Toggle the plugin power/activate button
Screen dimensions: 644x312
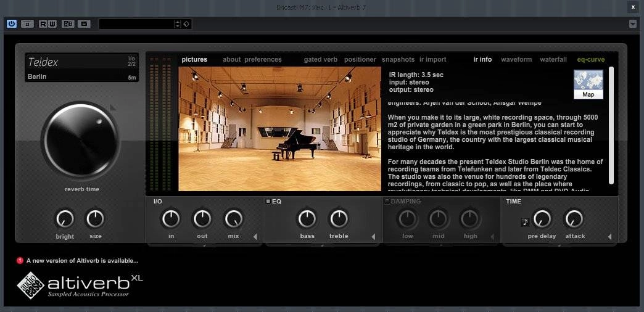tap(12, 24)
